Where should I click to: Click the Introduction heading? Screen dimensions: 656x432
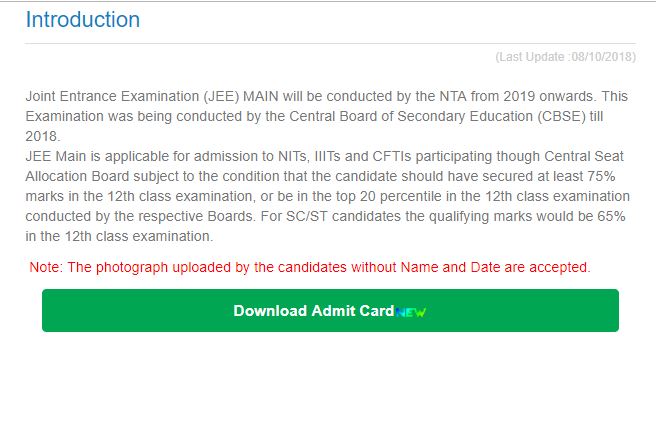pyautogui.click(x=83, y=20)
